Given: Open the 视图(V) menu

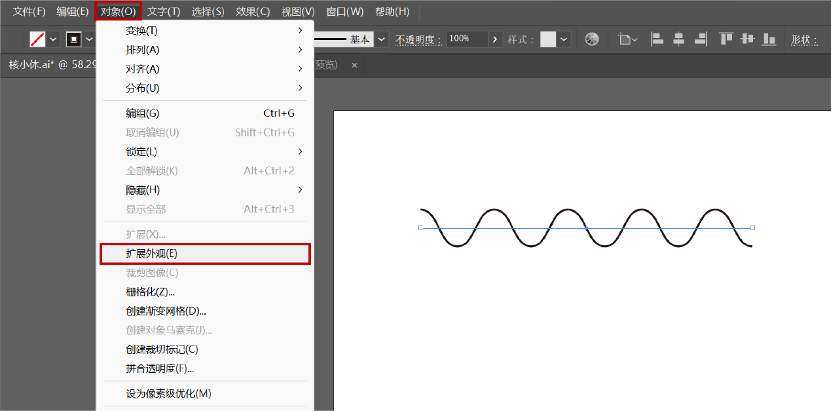Looking at the screenshot, I should pos(298,11).
